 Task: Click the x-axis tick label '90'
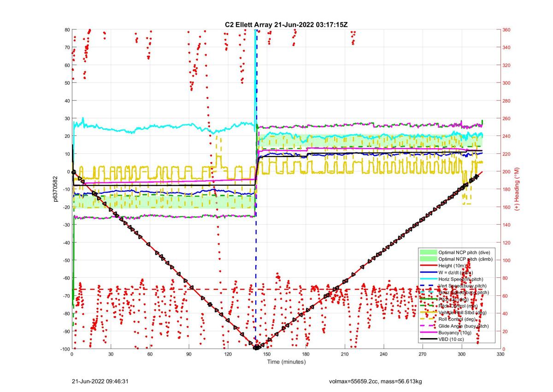(189, 355)
